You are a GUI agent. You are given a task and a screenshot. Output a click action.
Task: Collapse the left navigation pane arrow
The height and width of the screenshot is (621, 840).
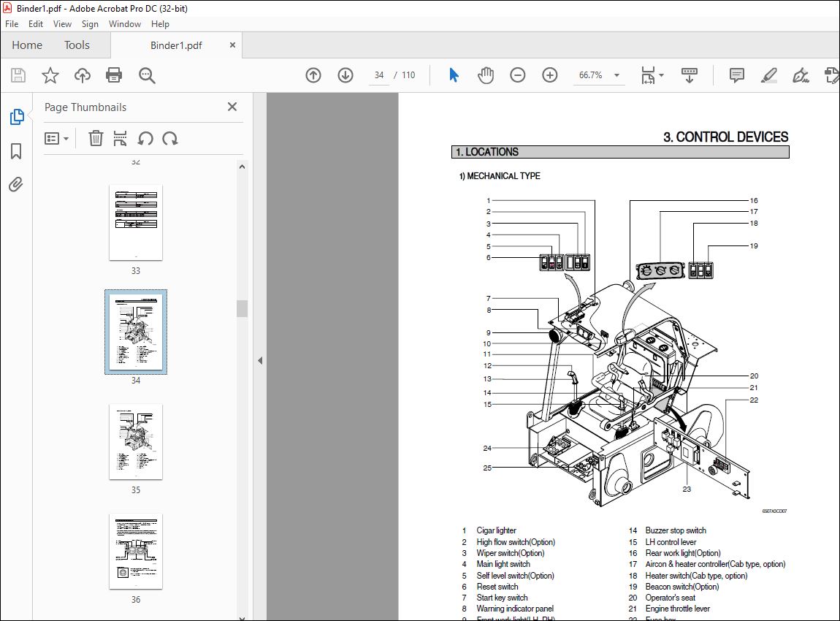click(x=260, y=360)
